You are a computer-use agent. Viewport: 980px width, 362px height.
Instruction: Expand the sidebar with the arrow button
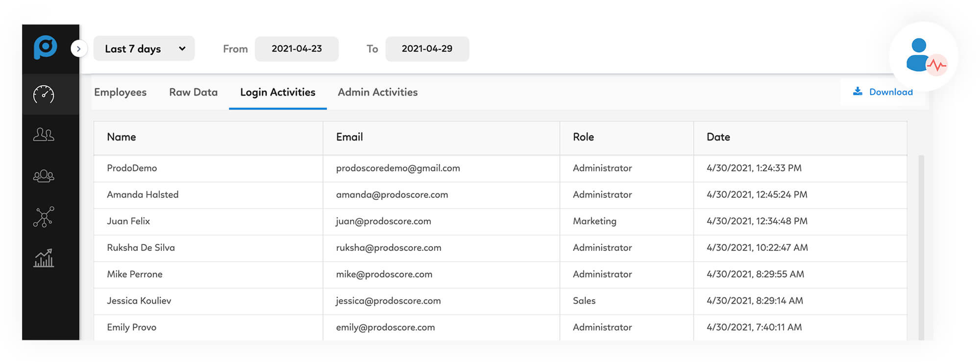click(x=78, y=48)
